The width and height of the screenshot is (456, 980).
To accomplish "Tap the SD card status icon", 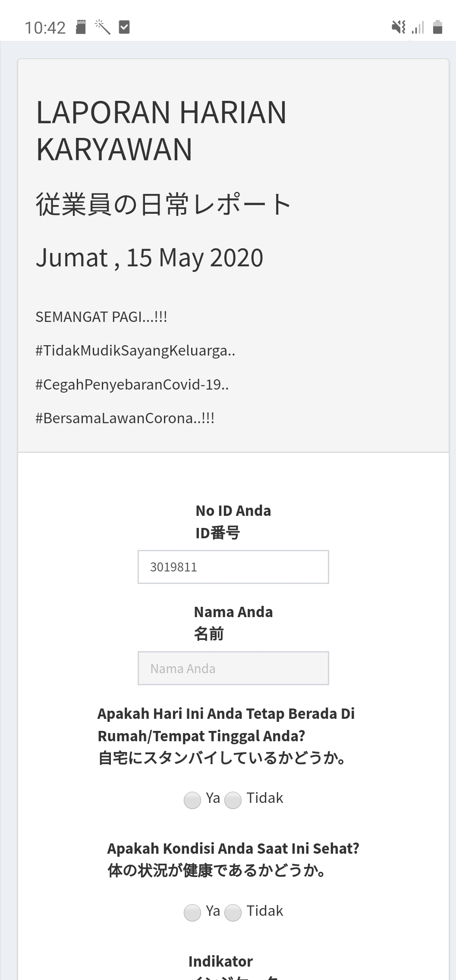I will coord(81,27).
